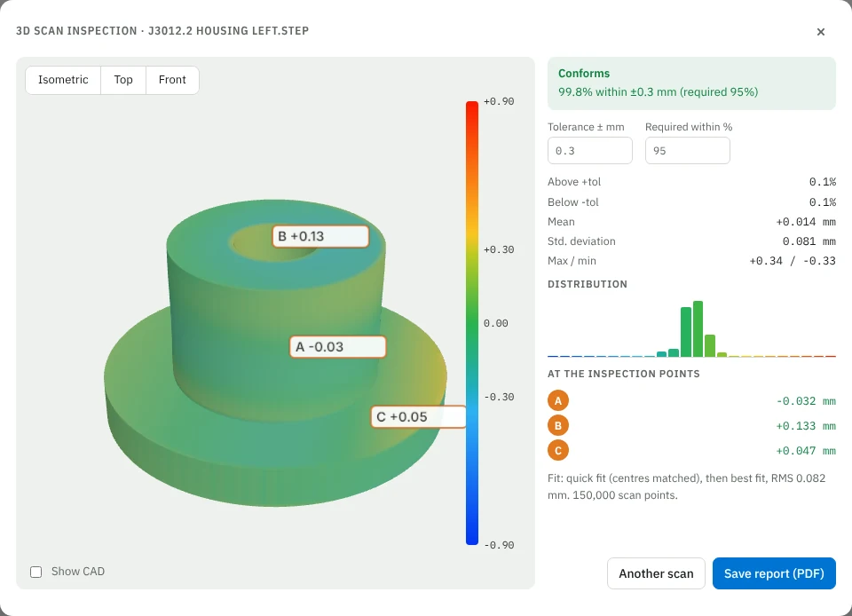
Task: Click the -0.032 mm reading for point A
Action: coord(805,401)
